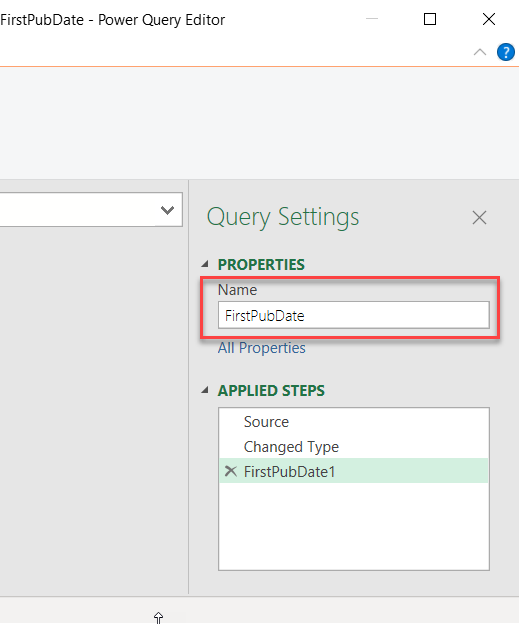The image size is (520, 624).
Task: Click the Query Settings pane title
Action: point(282,217)
